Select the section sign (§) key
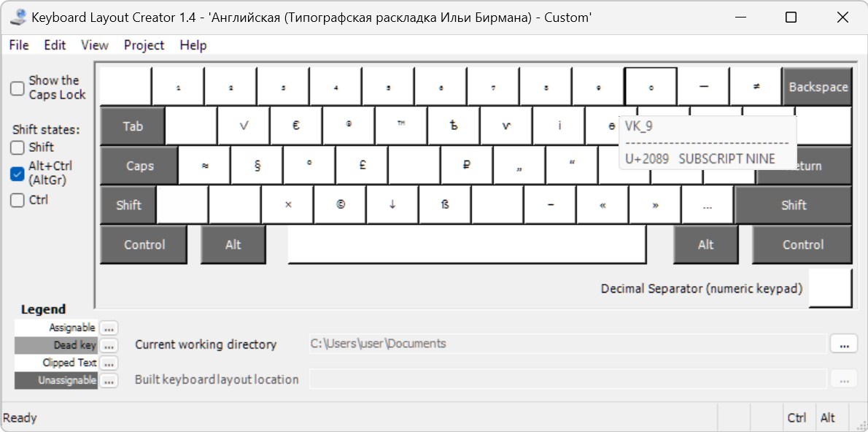The width and height of the screenshot is (868, 432). pyautogui.click(x=257, y=166)
